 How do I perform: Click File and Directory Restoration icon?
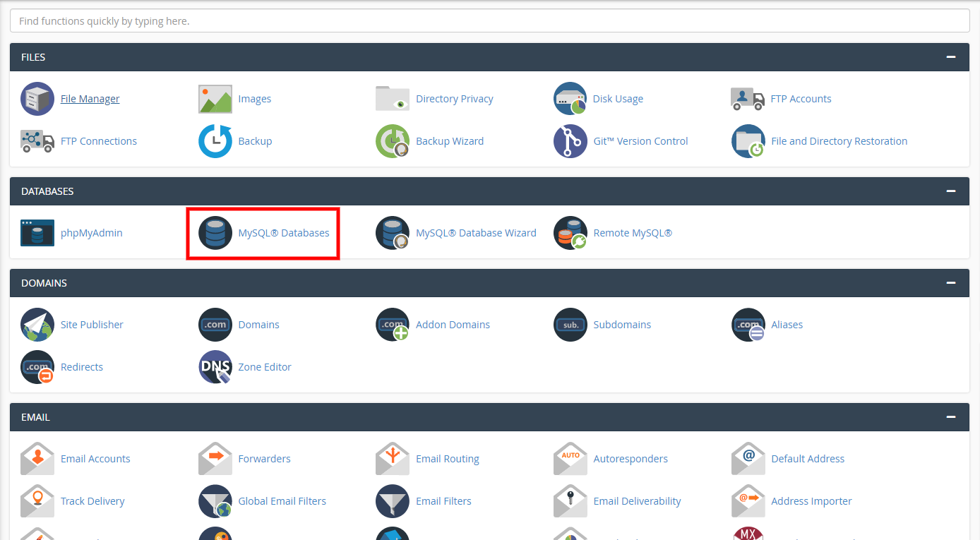[748, 141]
